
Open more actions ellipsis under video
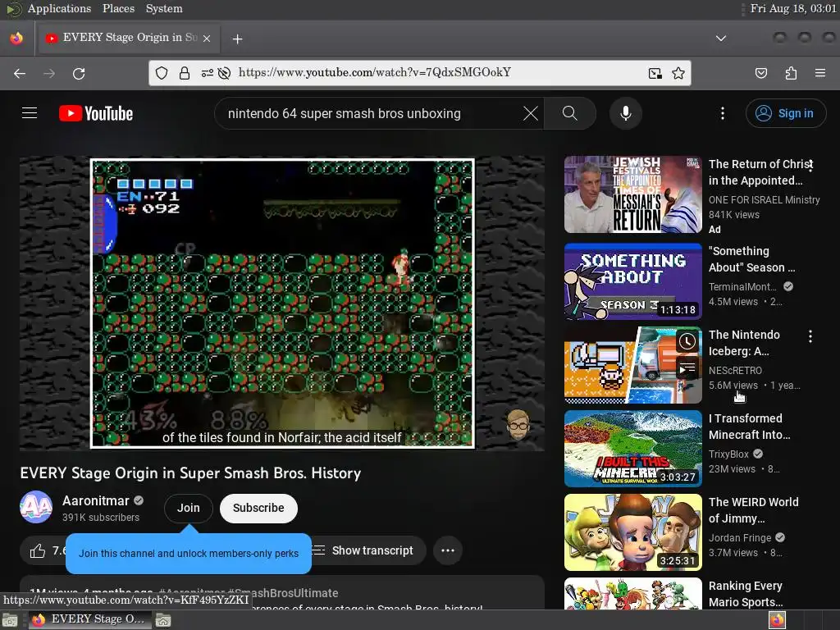[x=448, y=550]
